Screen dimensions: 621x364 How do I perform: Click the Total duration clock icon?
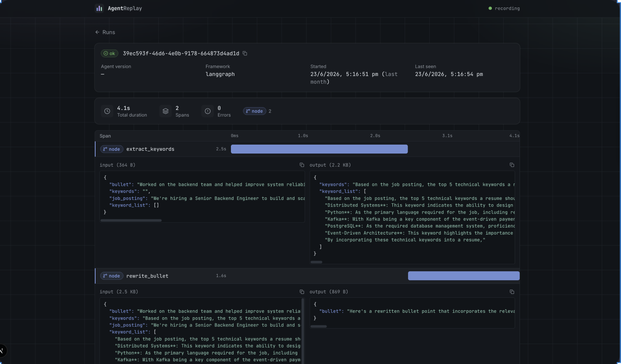107,111
